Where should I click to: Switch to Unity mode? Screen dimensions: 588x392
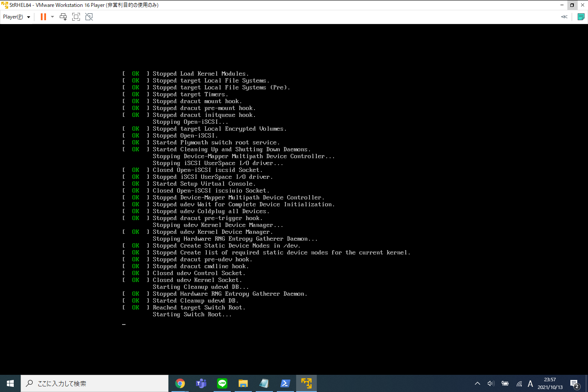click(89, 17)
